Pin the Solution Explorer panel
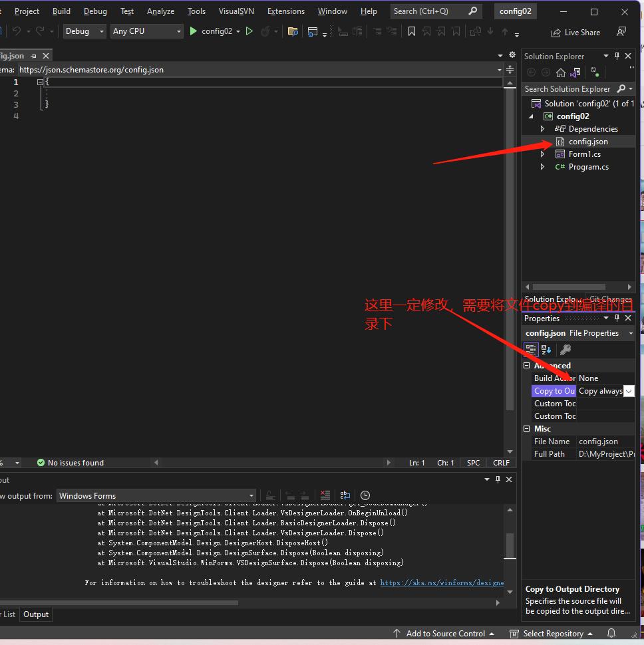Viewport: 644px width, 645px height. click(617, 56)
